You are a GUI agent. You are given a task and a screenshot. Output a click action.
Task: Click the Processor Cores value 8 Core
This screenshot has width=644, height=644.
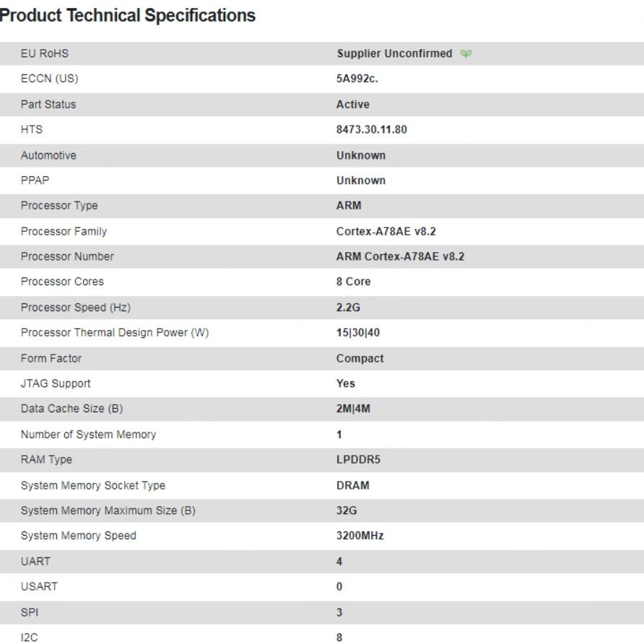(354, 282)
